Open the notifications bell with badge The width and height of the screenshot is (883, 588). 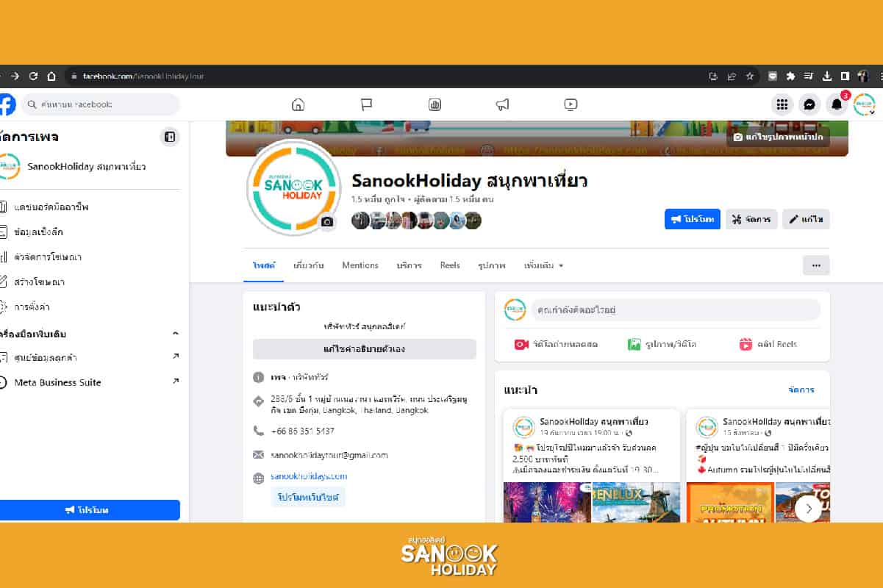pyautogui.click(x=837, y=104)
